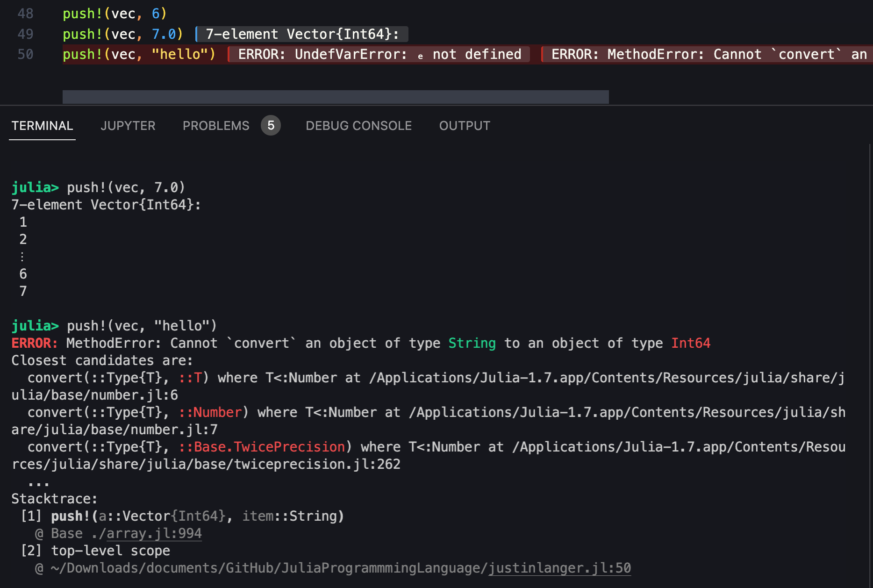Click the terminal vertical scrollbar
873x588 pixels.
(870, 365)
